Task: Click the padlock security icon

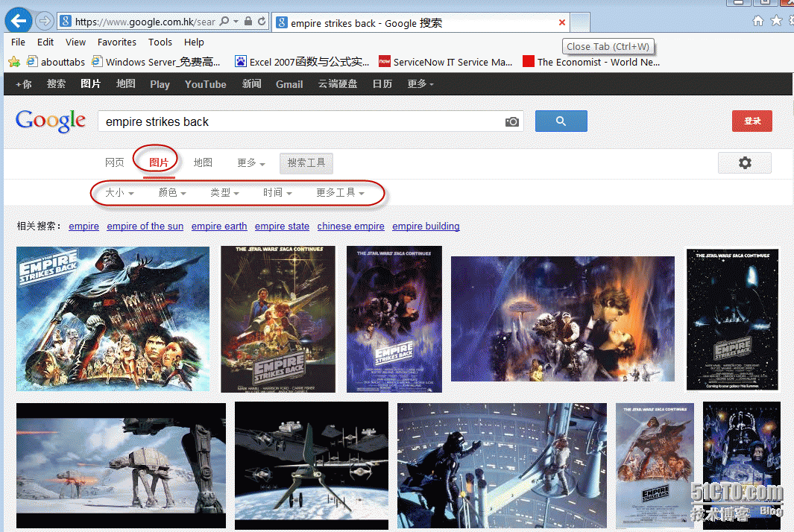Action: 248,22
